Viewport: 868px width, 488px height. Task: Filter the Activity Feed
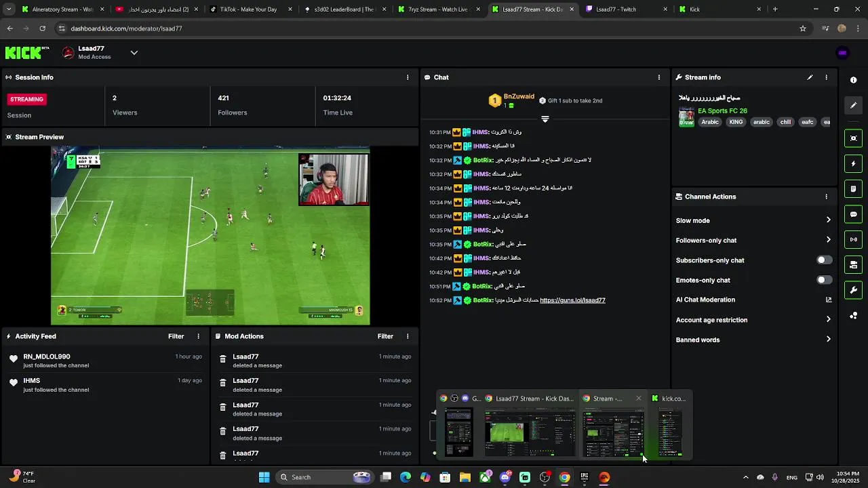(176, 336)
